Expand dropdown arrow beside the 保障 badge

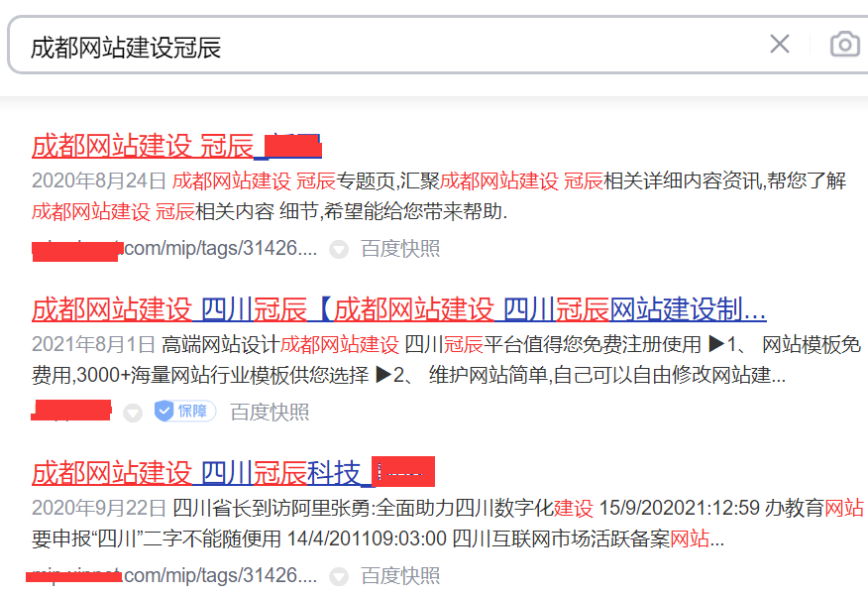pyautogui.click(x=133, y=413)
